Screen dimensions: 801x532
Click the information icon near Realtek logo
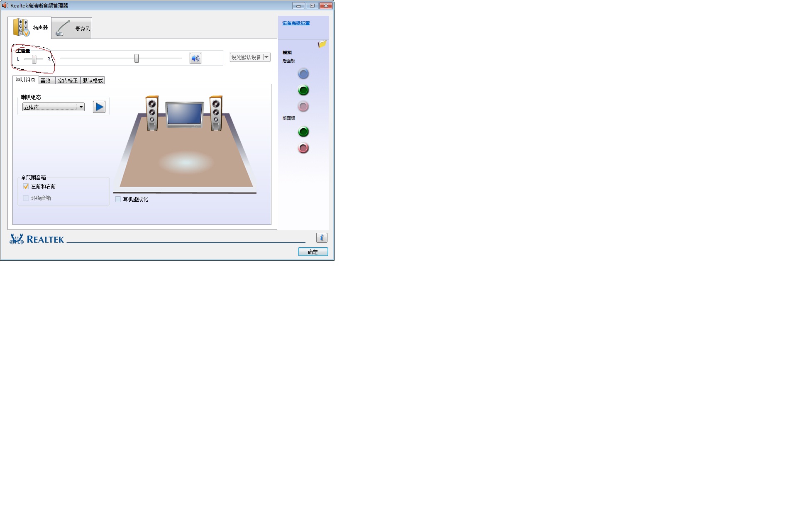click(x=322, y=238)
